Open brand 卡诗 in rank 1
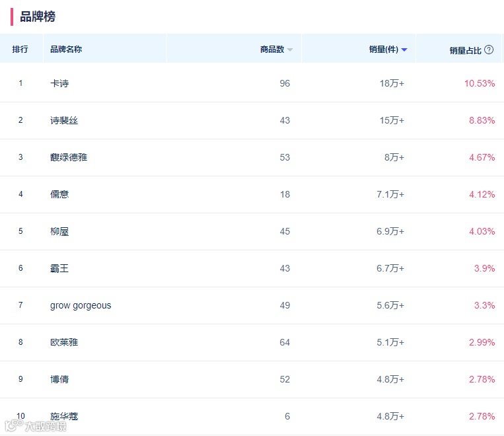This screenshot has height=436, width=504. pos(59,83)
